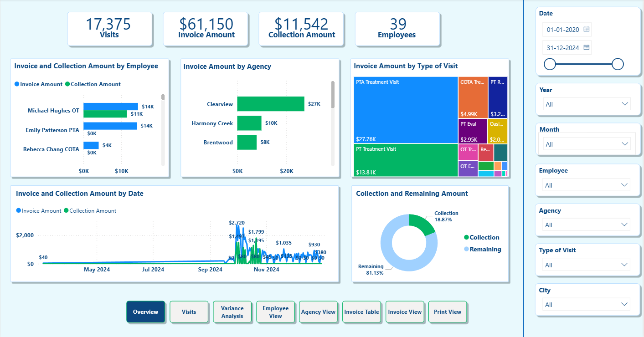Click the right handle of the date range slider
The height and width of the screenshot is (337, 644).
(x=618, y=64)
